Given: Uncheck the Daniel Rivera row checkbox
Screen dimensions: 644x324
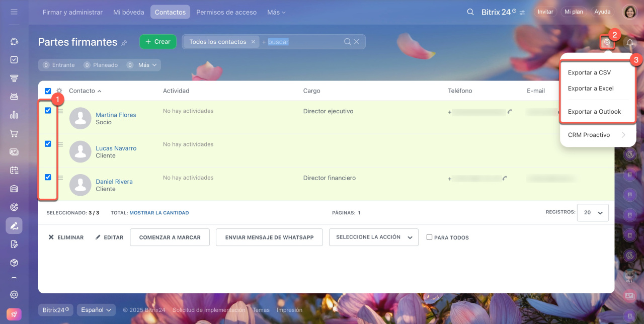Looking at the screenshot, I should (48, 177).
